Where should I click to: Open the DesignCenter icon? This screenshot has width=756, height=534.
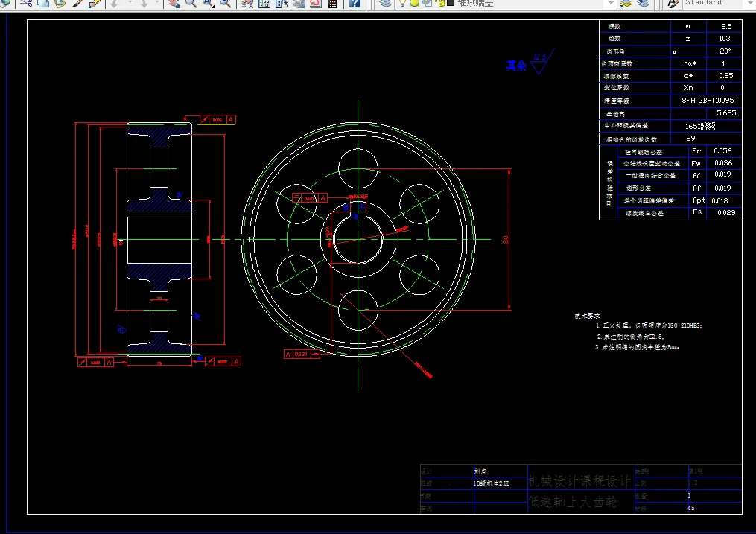coord(264,3)
